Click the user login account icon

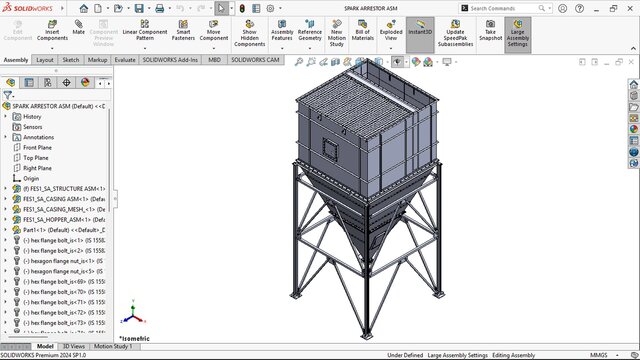562,8
